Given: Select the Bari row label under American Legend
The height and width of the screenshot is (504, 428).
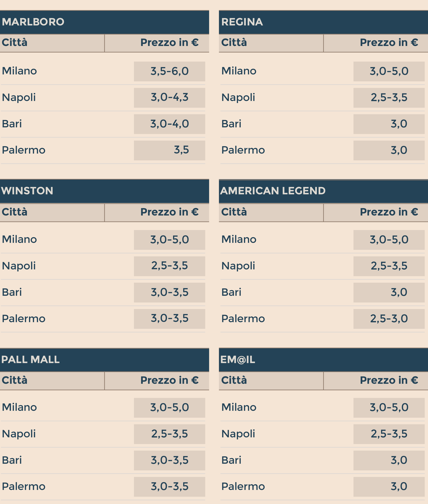Looking at the screenshot, I should (x=231, y=292).
